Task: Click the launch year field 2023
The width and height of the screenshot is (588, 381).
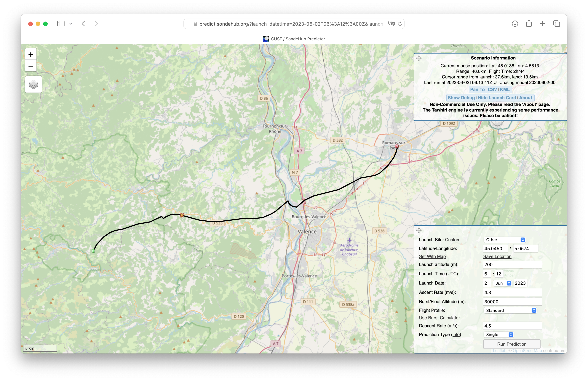Action: [520, 283]
